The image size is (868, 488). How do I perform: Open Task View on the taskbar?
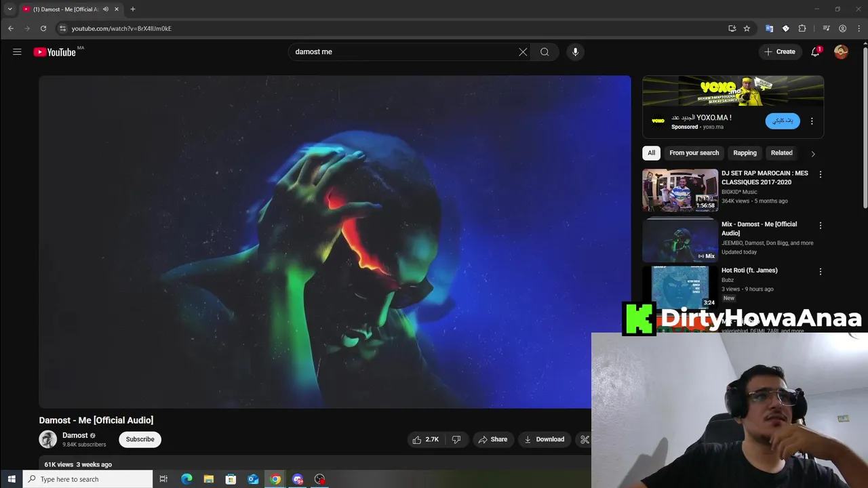point(163,479)
